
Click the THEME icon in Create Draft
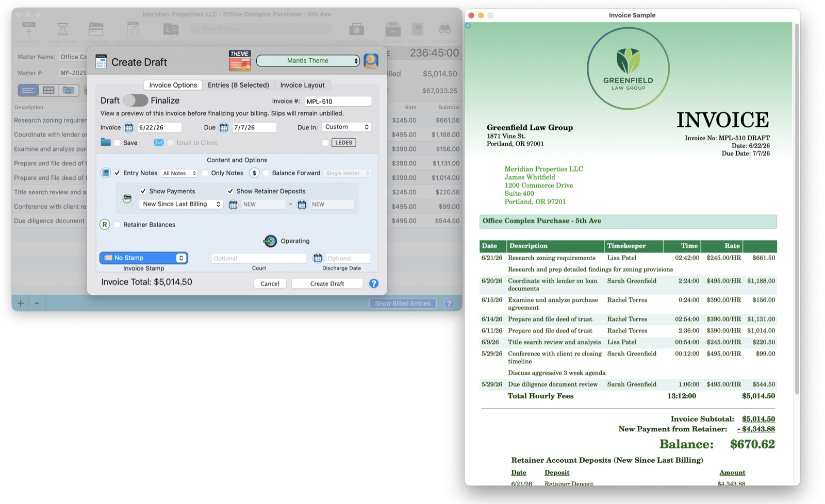click(240, 61)
